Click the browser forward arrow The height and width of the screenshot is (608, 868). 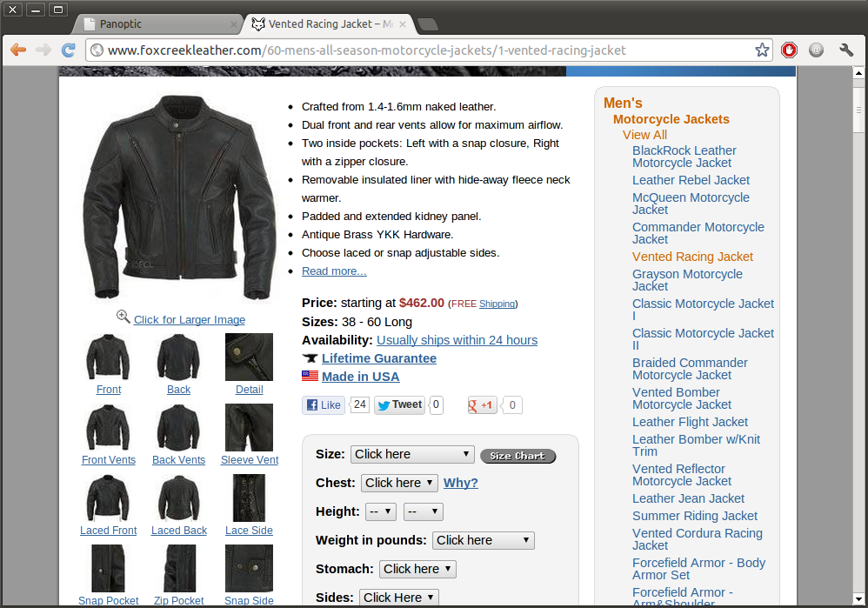tap(43, 50)
